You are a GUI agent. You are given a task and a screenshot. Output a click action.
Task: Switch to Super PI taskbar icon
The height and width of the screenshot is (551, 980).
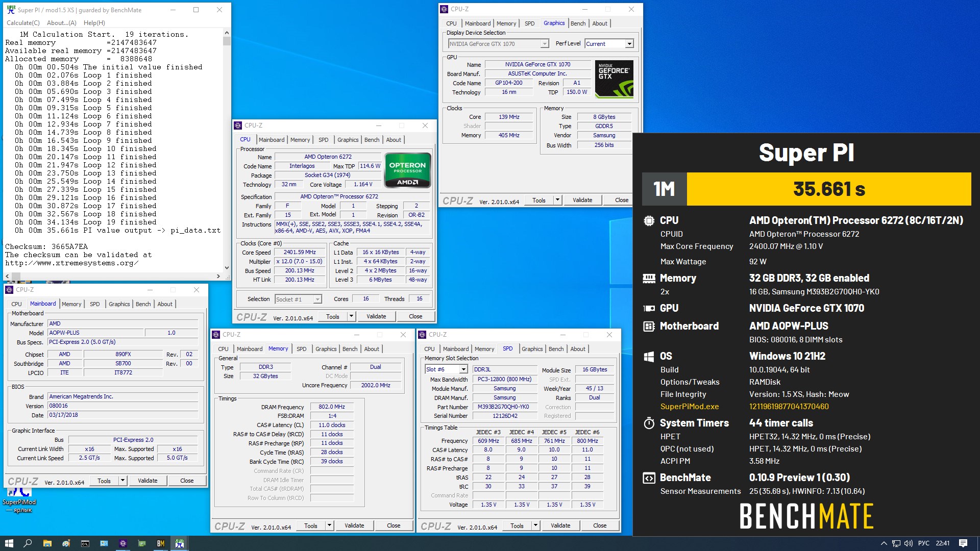tap(180, 543)
